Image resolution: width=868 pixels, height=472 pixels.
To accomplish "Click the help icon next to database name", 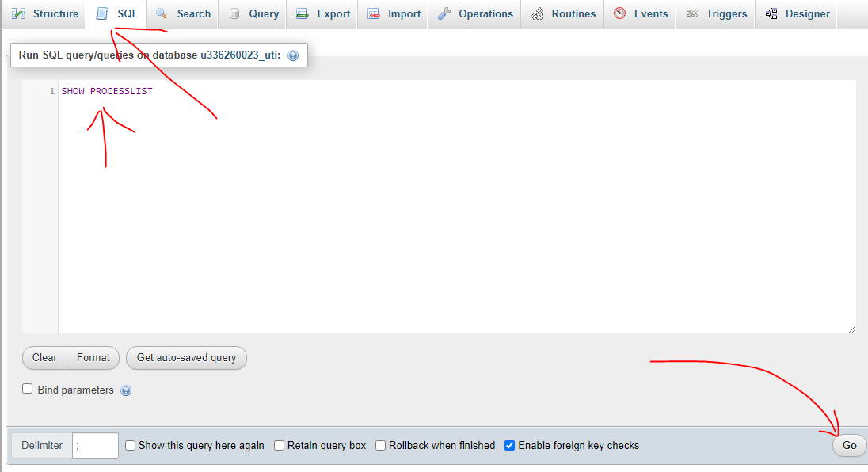I will pyautogui.click(x=293, y=55).
